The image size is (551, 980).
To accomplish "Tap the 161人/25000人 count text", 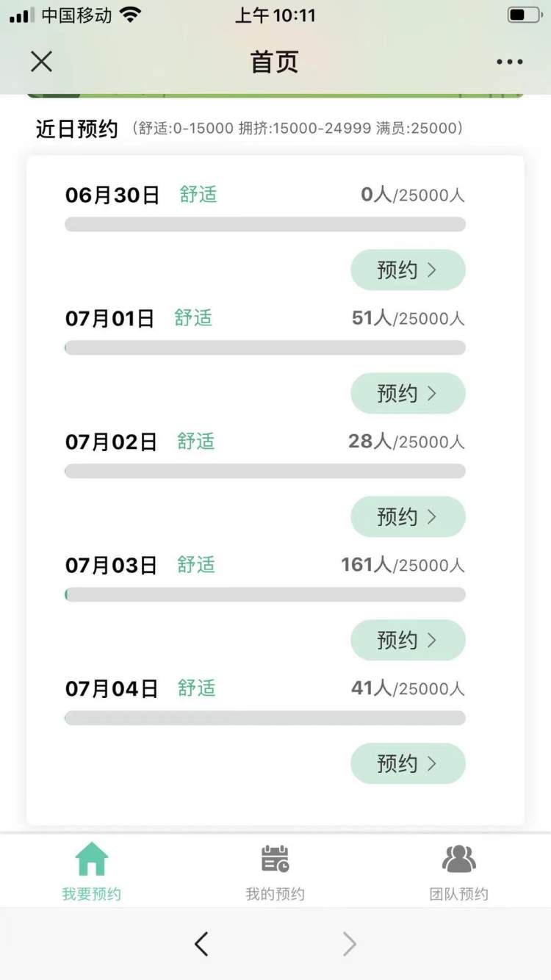I will coord(403,565).
